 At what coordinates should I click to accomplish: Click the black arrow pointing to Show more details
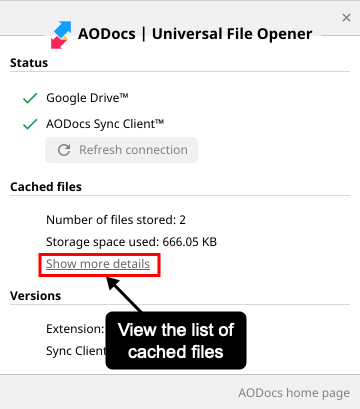[x=124, y=294]
